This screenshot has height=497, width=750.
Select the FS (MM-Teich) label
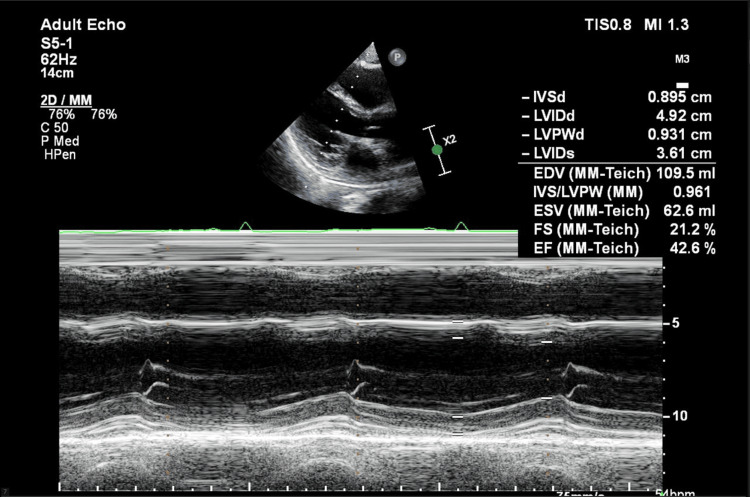click(x=586, y=230)
